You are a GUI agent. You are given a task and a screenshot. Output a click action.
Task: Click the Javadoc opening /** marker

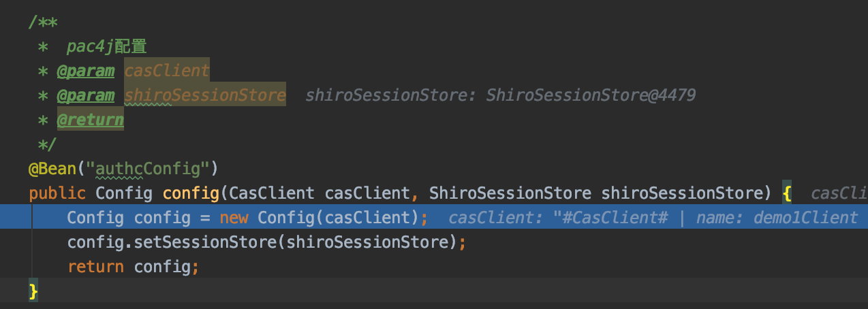[x=43, y=22]
